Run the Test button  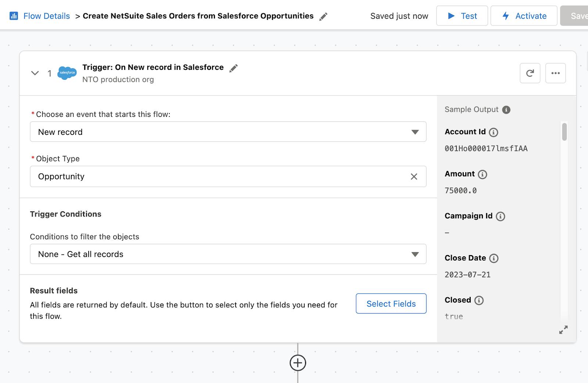click(462, 16)
